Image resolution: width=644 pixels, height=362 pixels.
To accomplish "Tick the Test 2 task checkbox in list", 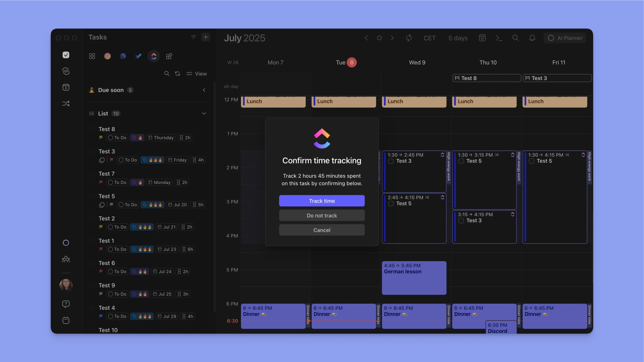I will [92, 219].
